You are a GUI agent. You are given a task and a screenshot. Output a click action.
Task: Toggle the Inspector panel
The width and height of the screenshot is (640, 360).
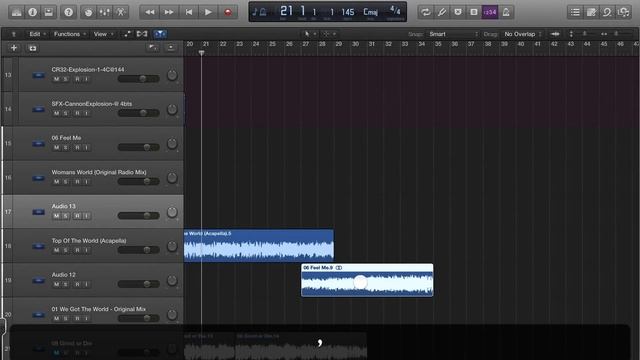tap(33, 12)
